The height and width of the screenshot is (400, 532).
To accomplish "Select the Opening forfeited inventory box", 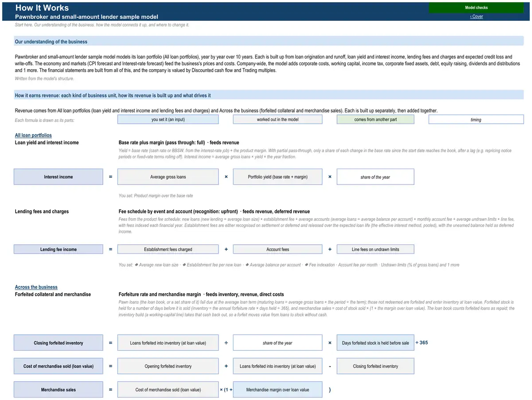I will tap(168, 366).
